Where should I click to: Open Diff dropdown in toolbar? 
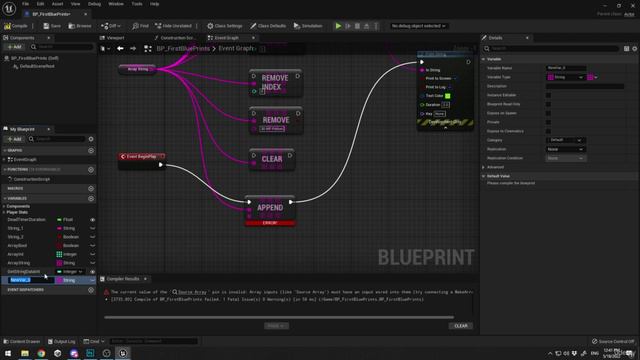coord(111,26)
